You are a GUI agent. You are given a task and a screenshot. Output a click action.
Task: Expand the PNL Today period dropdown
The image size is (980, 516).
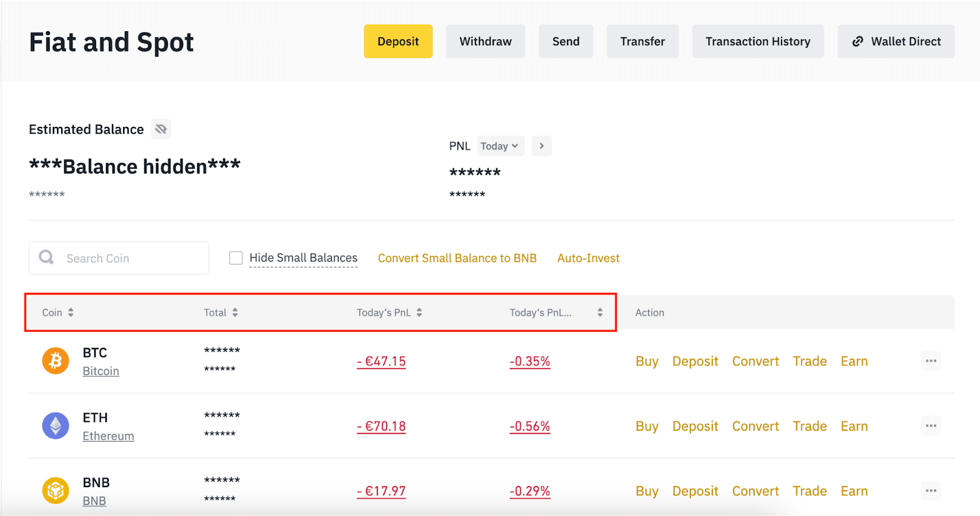[500, 146]
